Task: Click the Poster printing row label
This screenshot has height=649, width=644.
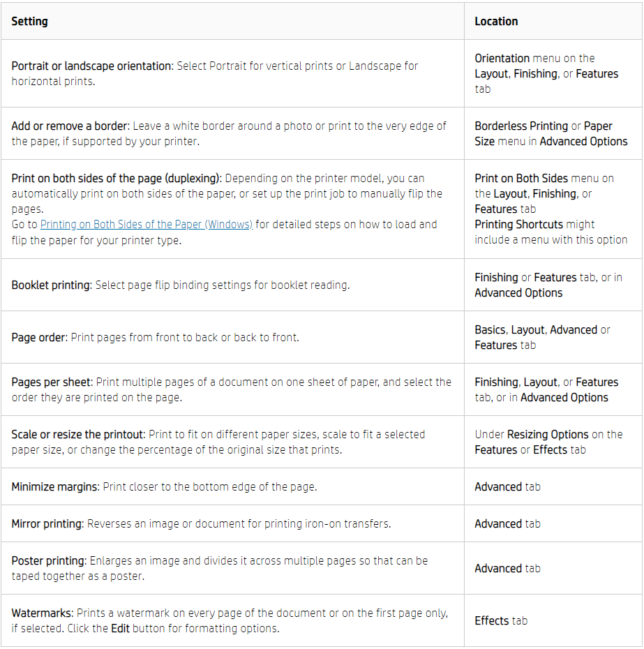Action: (47, 561)
